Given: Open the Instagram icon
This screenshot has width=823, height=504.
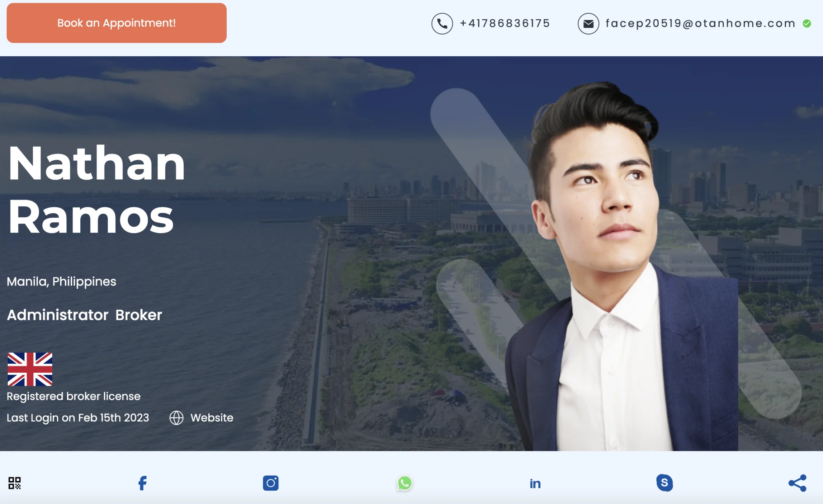Looking at the screenshot, I should [x=271, y=483].
